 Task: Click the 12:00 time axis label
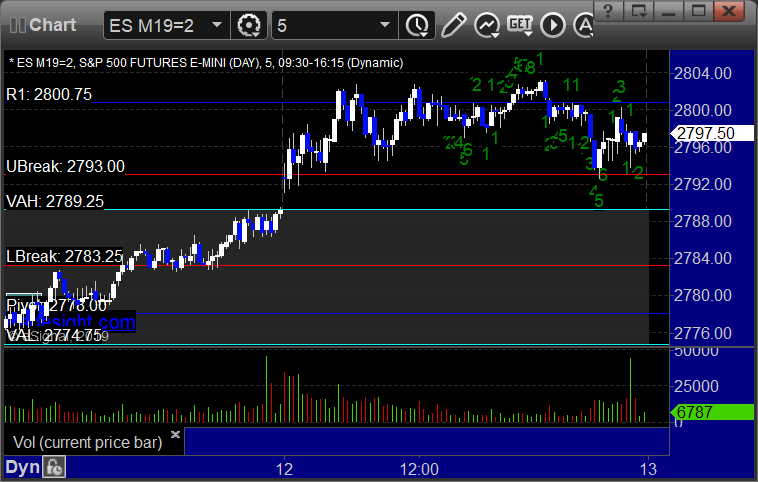coord(419,469)
